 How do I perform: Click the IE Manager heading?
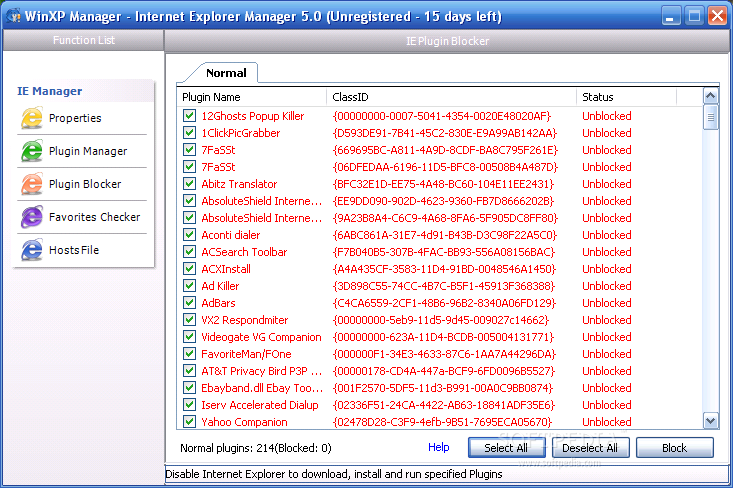(50, 91)
